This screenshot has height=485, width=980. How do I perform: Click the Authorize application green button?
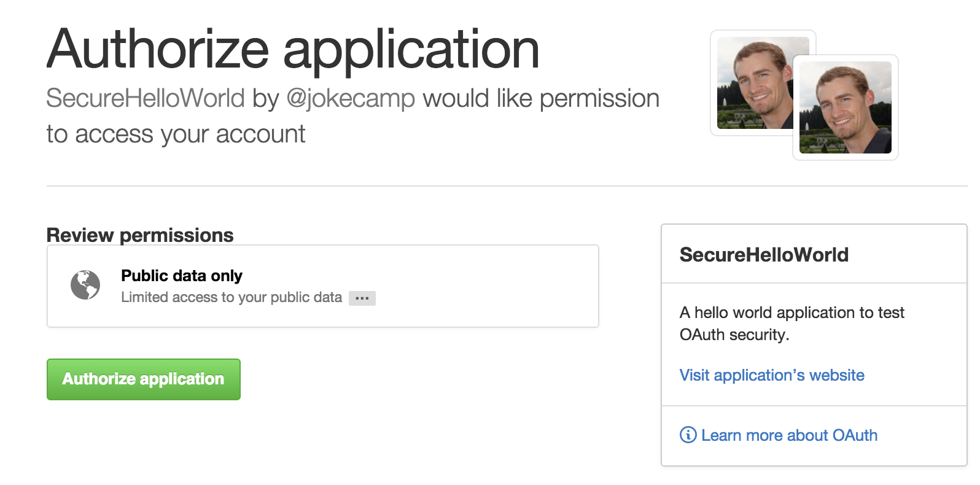click(x=143, y=379)
